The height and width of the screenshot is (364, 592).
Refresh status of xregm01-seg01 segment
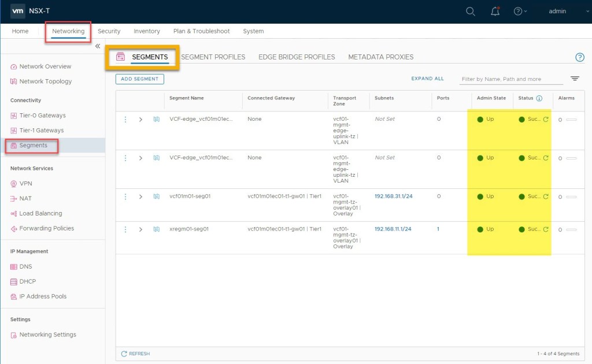pos(546,229)
